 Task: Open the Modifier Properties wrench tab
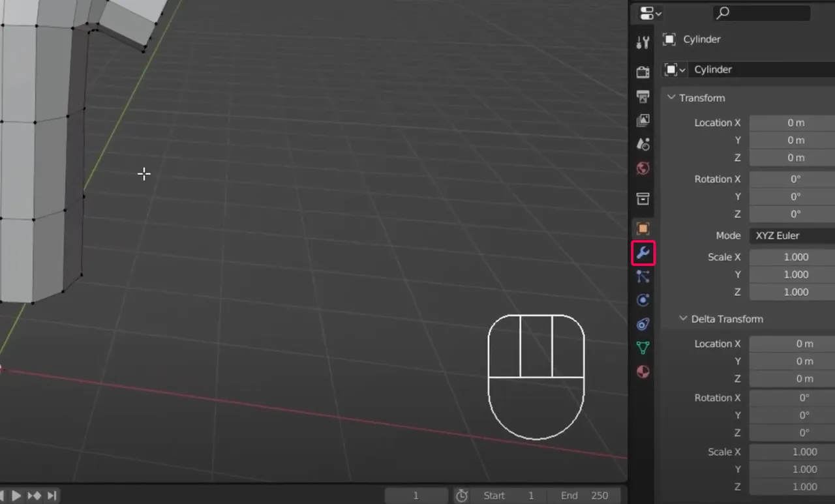[643, 252]
